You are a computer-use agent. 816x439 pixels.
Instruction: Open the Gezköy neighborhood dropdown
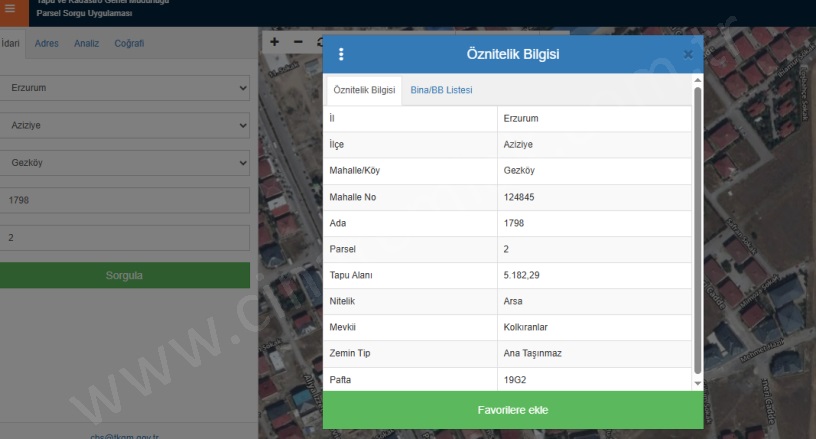tap(124, 162)
